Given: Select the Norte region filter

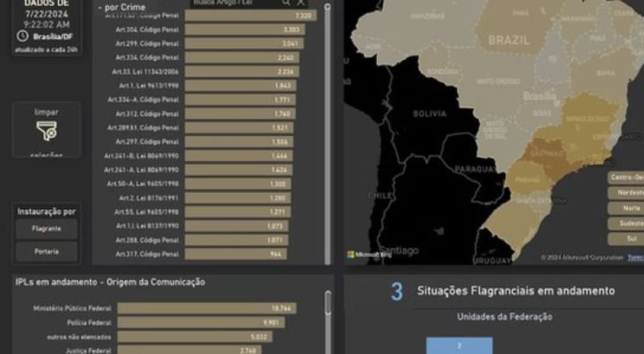Looking at the screenshot, I should pyautogui.click(x=626, y=209).
